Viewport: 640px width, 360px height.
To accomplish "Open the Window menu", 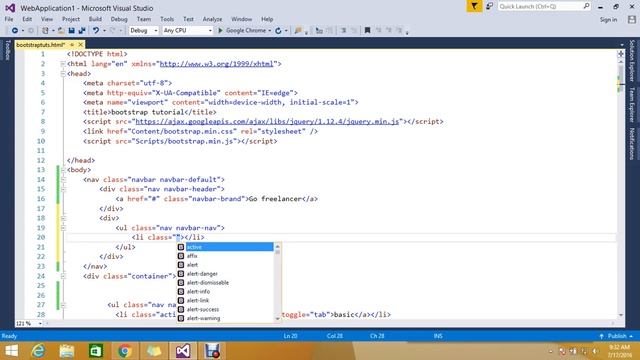I will 242,19.
